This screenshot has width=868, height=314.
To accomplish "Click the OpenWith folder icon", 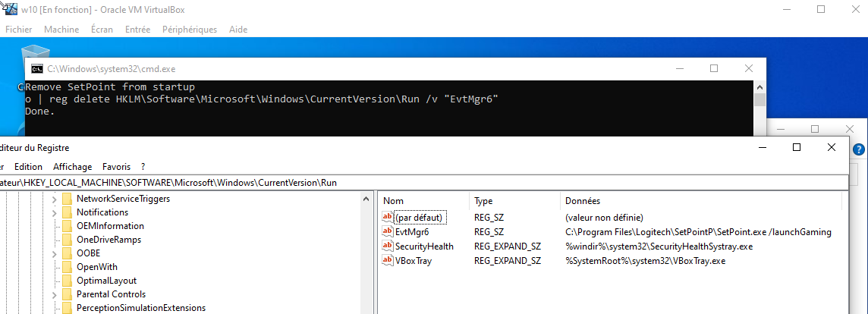I will click(x=67, y=267).
